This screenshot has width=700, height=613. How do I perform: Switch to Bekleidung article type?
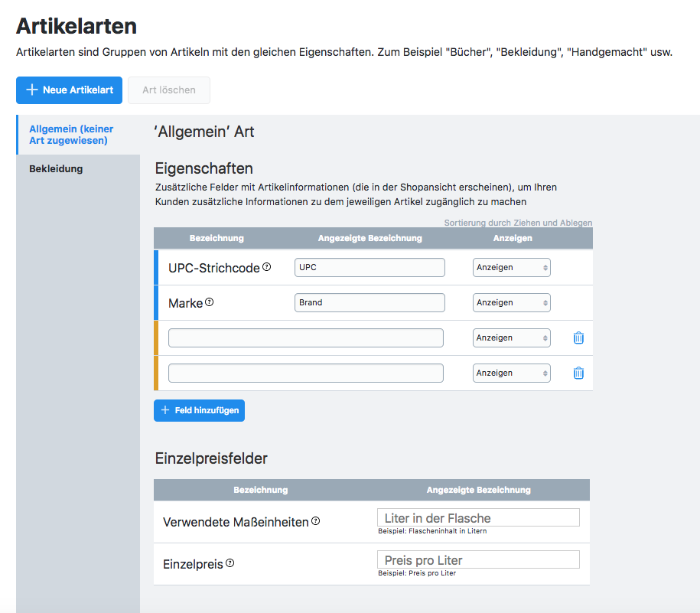click(x=56, y=168)
